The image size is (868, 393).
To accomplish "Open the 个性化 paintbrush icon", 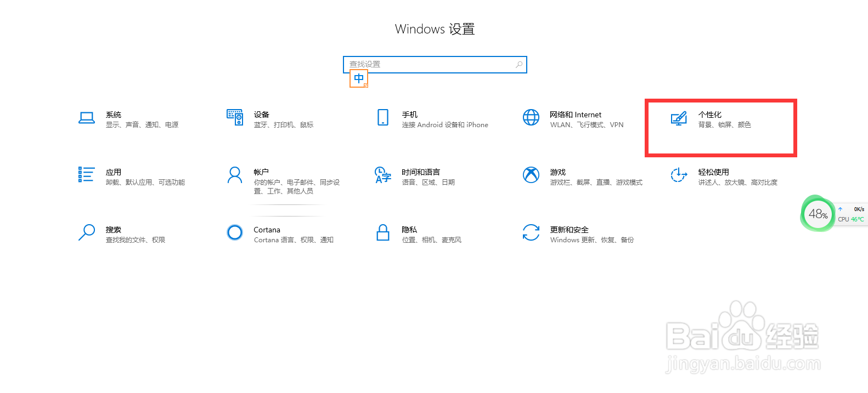I will click(679, 118).
